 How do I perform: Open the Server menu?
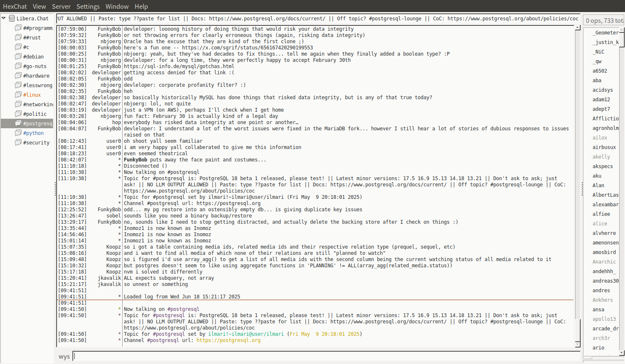coord(61,6)
